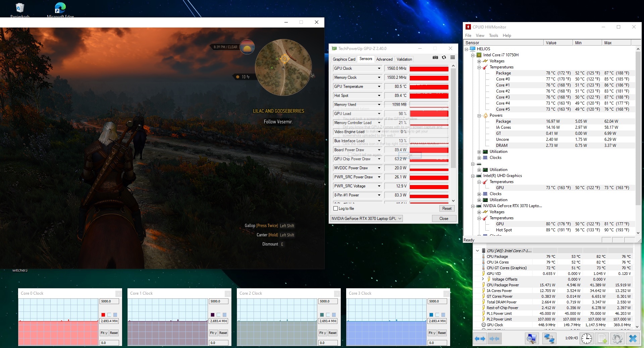Image resolution: width=644 pixels, height=348 pixels.
Task: Pick the dark purple swatch in Core 1 Clock
Action: pos(213,315)
